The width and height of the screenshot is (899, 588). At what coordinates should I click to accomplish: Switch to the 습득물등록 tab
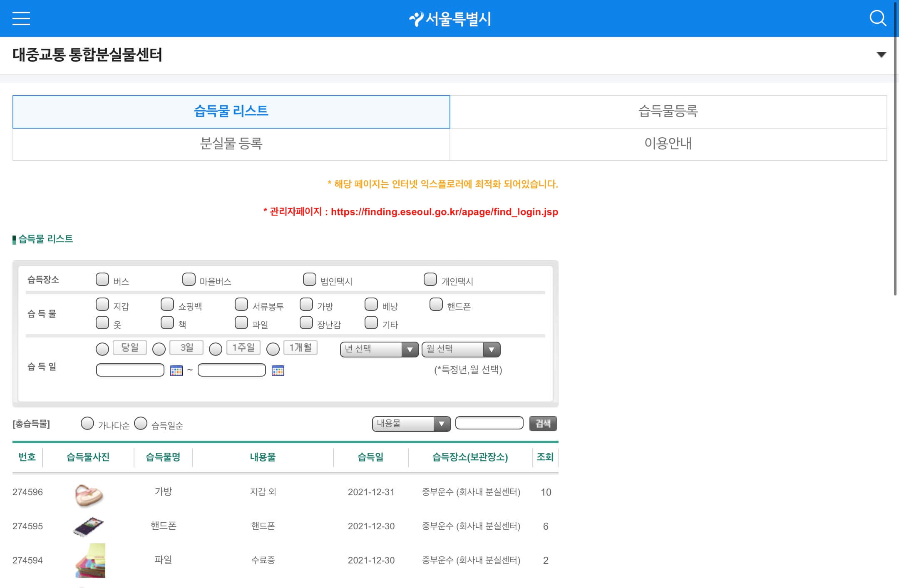pos(668,112)
